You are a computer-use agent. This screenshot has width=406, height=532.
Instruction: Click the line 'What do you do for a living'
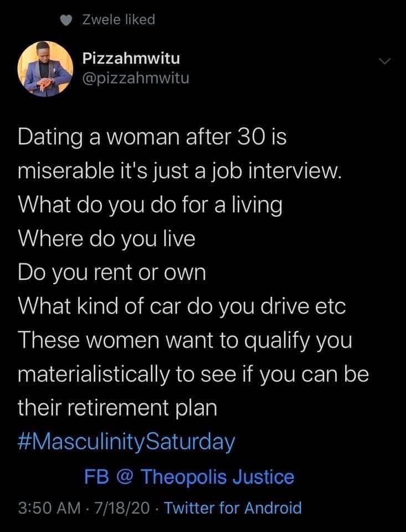150,205
